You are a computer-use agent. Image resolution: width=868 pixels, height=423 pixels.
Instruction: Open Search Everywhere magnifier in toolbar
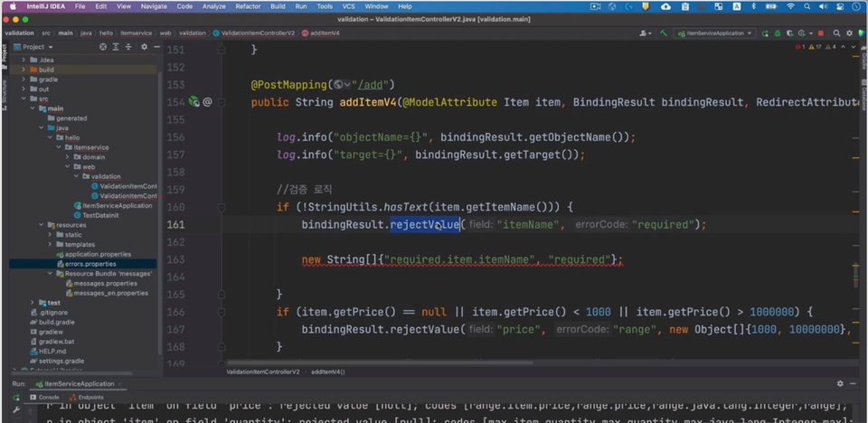click(x=837, y=33)
